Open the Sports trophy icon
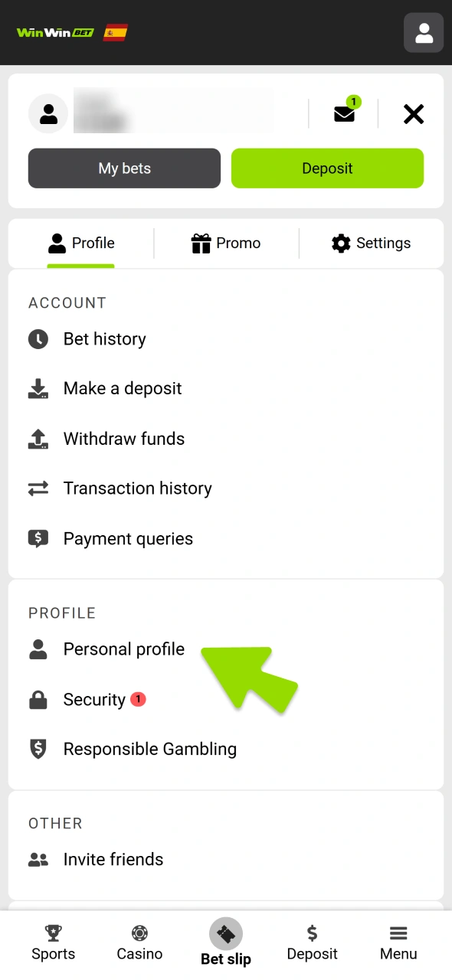Screen dimensions: 452x980 click(x=53, y=933)
